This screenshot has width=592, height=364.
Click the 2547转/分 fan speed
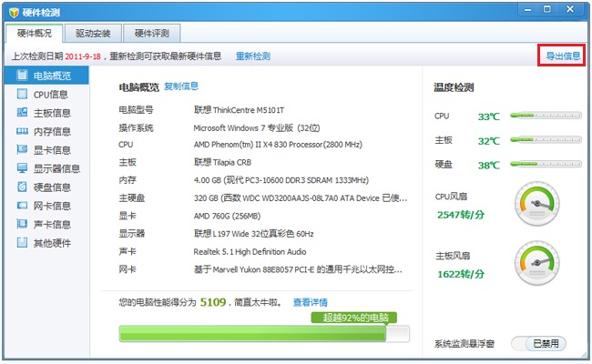461,215
